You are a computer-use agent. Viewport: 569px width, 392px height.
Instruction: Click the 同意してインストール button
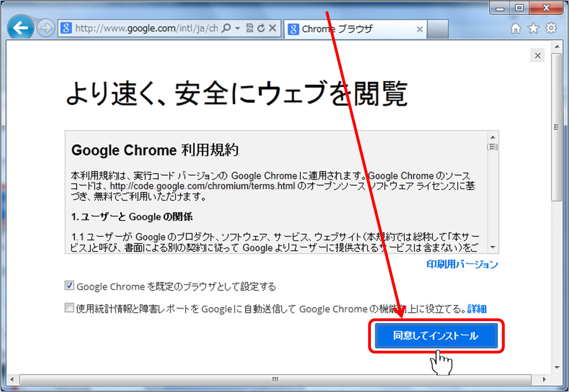[436, 336]
